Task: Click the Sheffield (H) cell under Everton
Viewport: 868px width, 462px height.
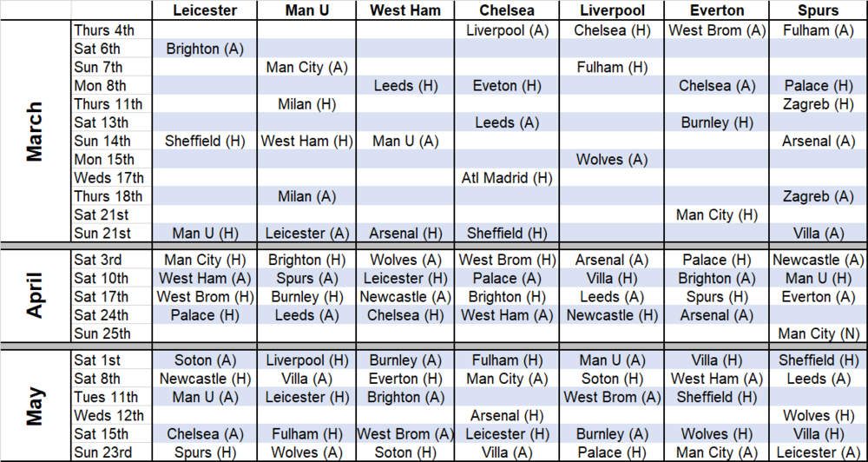Action: (716, 397)
